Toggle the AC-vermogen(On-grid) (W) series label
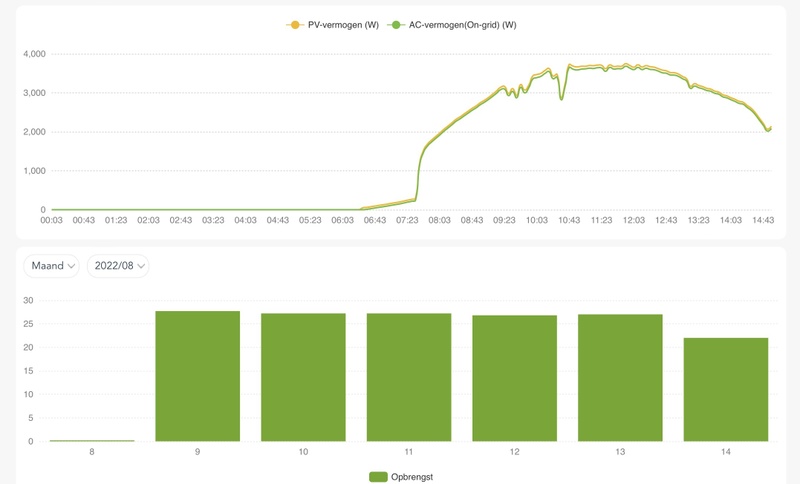Viewport: 800px width, 484px height. [x=462, y=24]
